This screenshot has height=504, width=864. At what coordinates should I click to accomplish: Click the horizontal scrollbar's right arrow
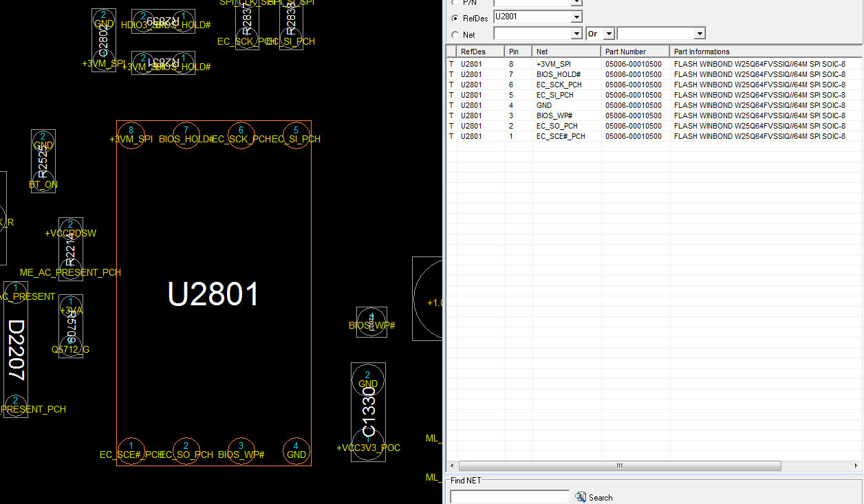tap(856, 465)
